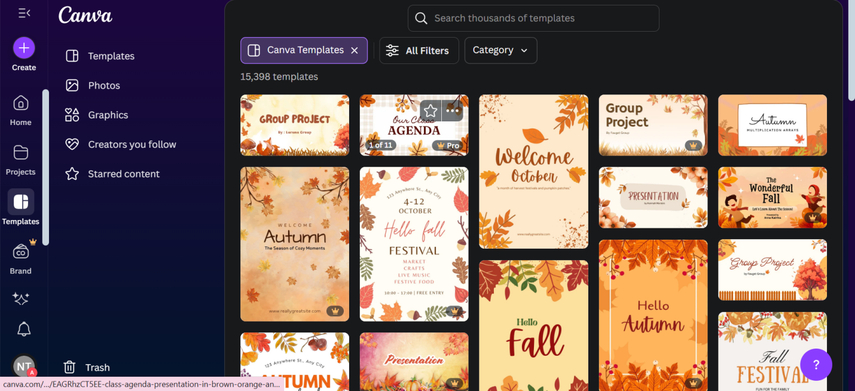This screenshot has width=855, height=391.
Task: Focus the Search thousands of templates field
Action: pos(533,19)
